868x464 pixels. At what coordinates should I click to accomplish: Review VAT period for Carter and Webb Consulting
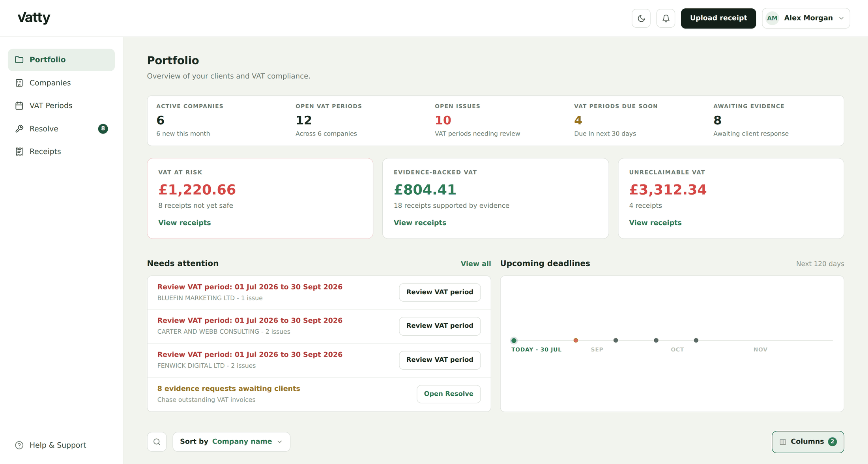(x=440, y=326)
